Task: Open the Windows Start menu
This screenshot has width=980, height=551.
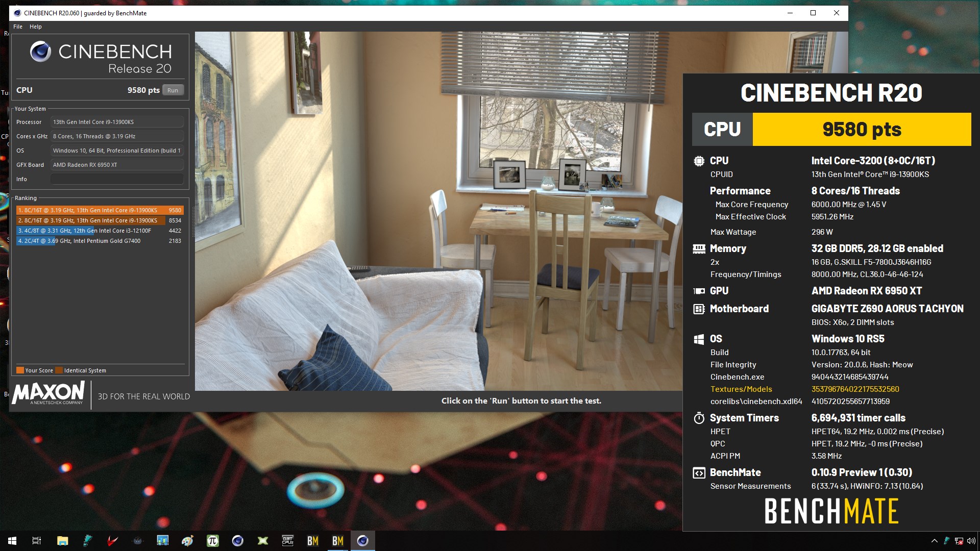Action: (12, 541)
